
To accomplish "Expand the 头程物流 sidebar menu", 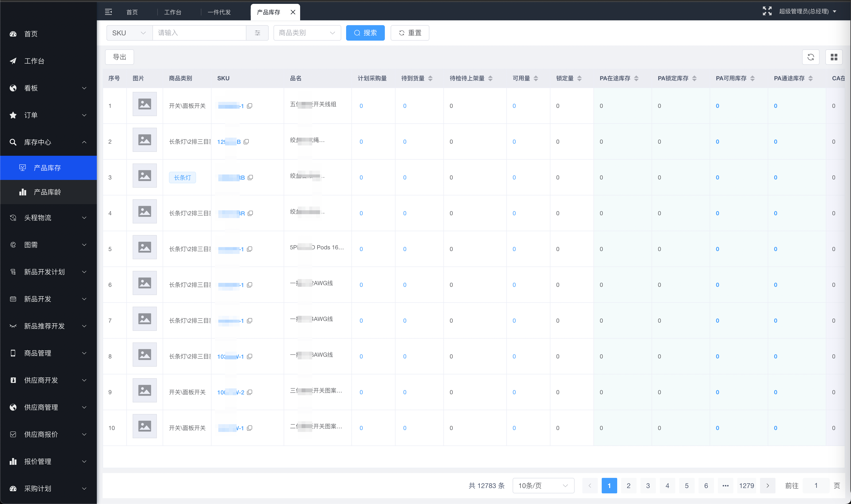I will (x=48, y=218).
